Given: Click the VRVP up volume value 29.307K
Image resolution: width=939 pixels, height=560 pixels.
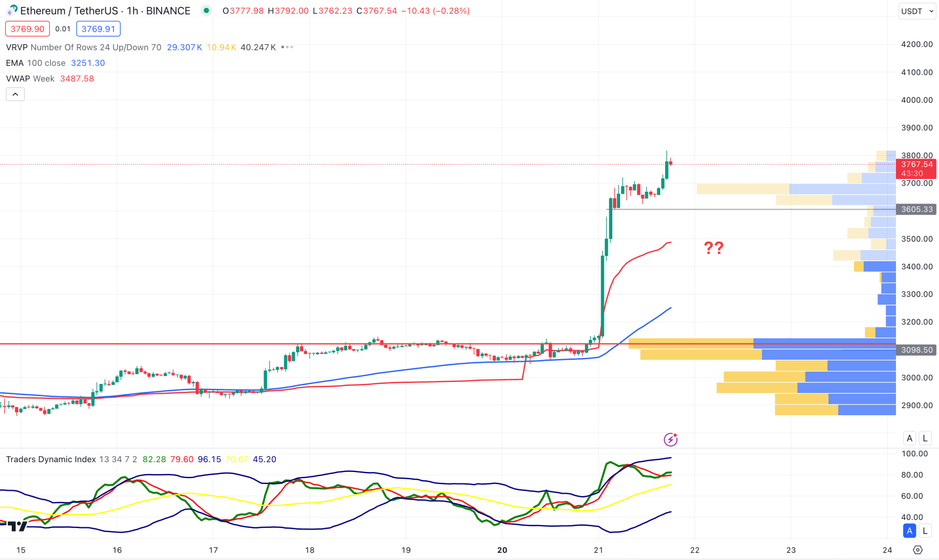Looking at the screenshot, I should pos(184,47).
